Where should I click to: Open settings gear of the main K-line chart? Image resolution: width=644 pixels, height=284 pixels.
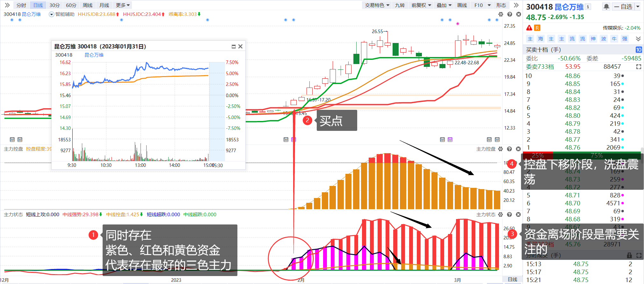[501, 14]
